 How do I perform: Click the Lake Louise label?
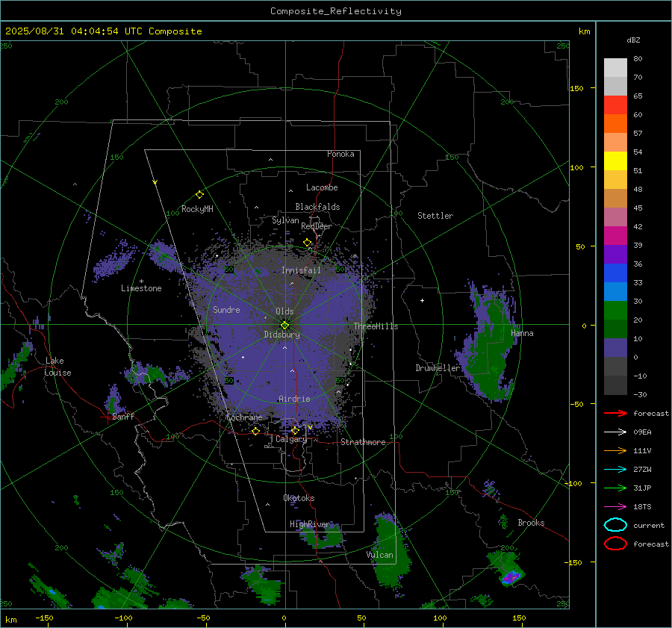click(x=58, y=367)
